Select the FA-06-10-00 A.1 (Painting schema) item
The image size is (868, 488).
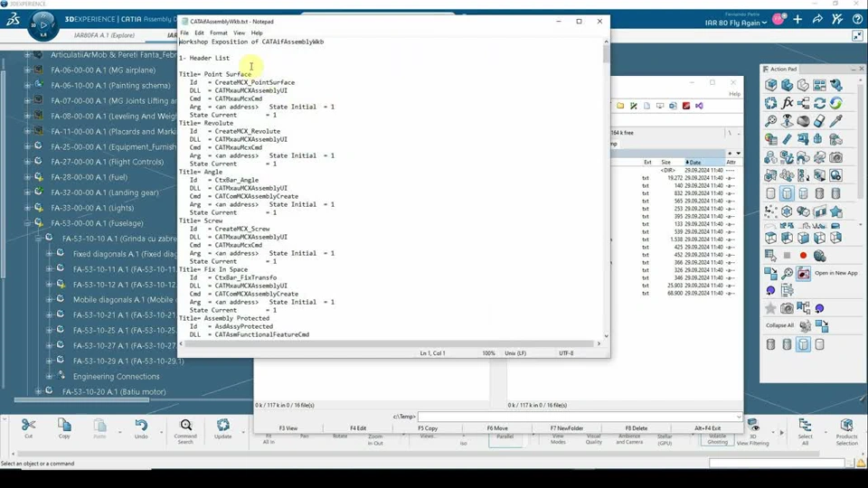110,86
